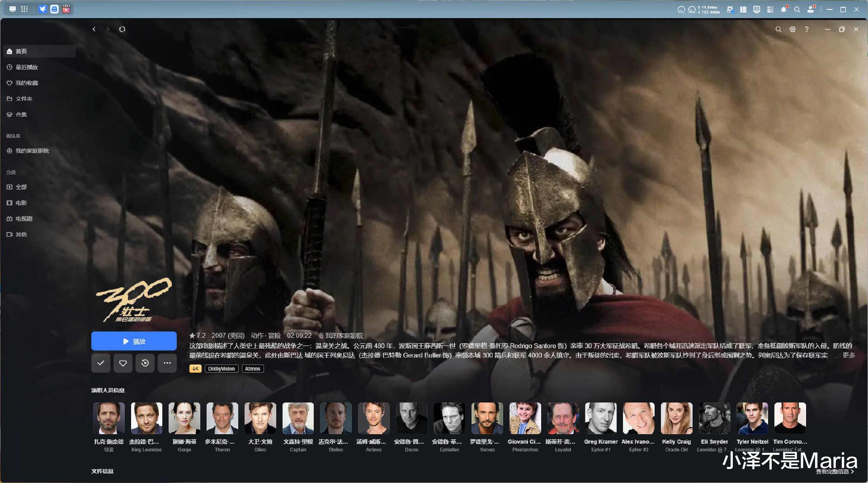Expand the full synopsis with 更多
Screen dimensions: 868x483
click(x=849, y=355)
